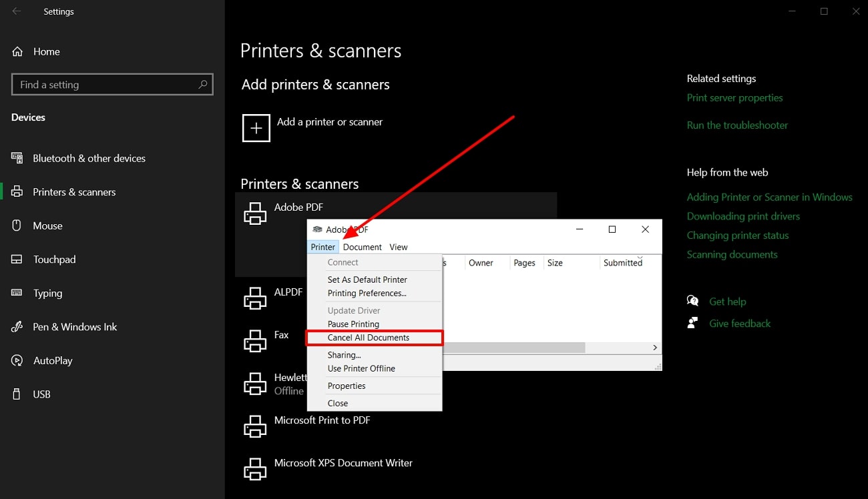Minimize the Settings window
868x499 pixels.
[792, 11]
